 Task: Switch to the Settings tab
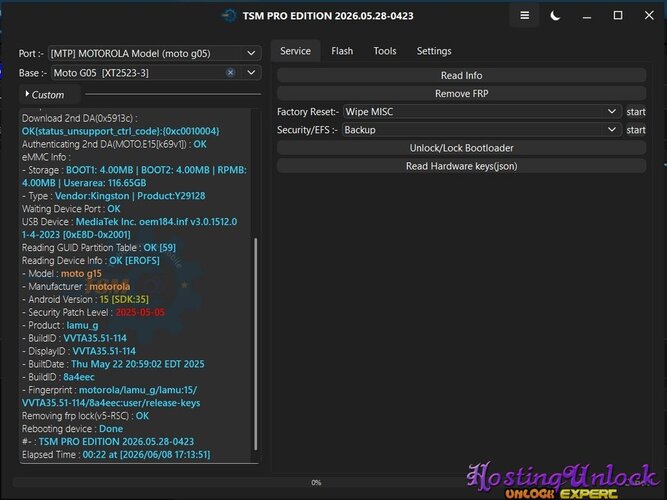(x=434, y=51)
